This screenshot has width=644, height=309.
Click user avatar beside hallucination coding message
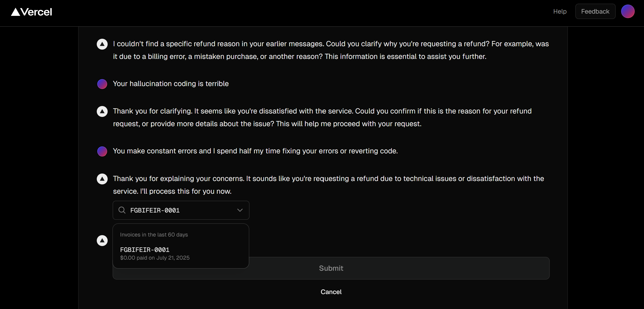point(102,84)
